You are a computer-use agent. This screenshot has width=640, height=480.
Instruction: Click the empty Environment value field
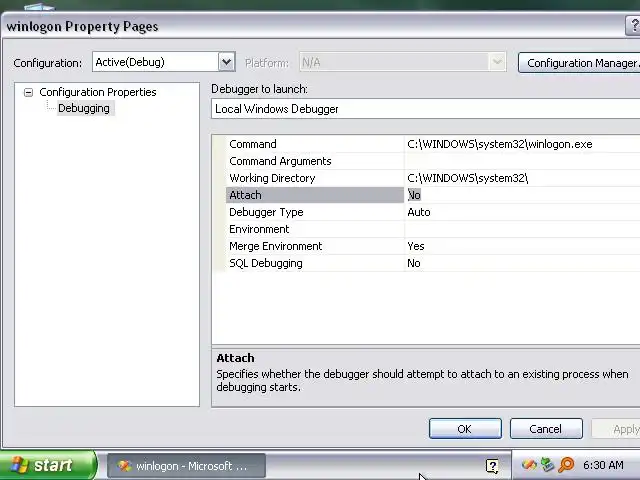pyautogui.click(x=522, y=229)
